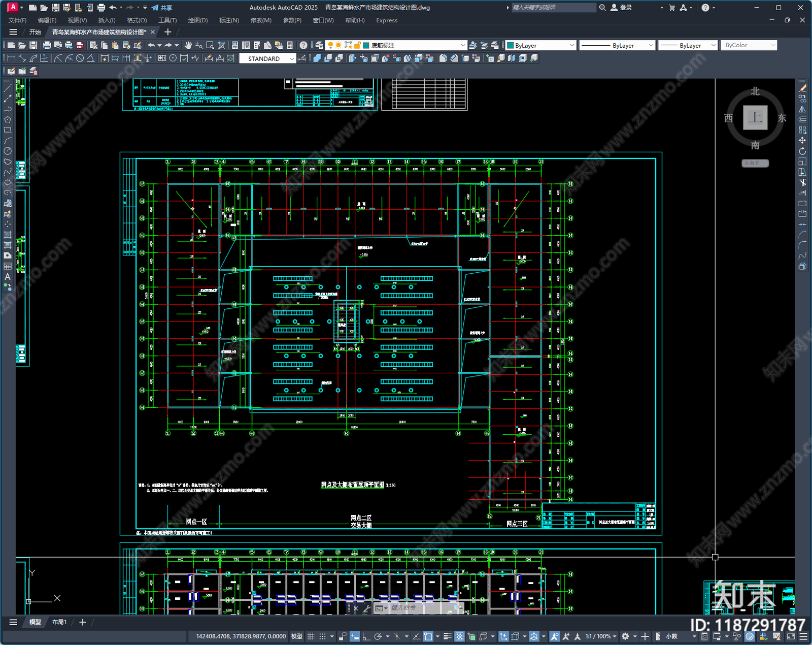
Task: Click the Rotate tool in Modify toolbar
Action: click(802, 151)
